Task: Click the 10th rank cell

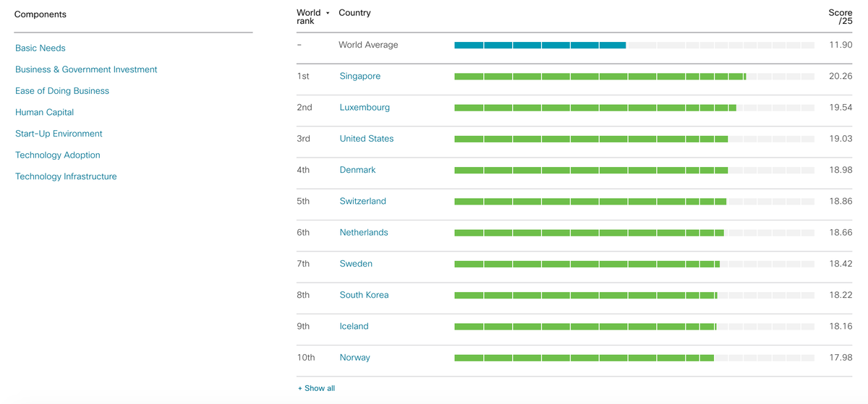Action: point(306,357)
